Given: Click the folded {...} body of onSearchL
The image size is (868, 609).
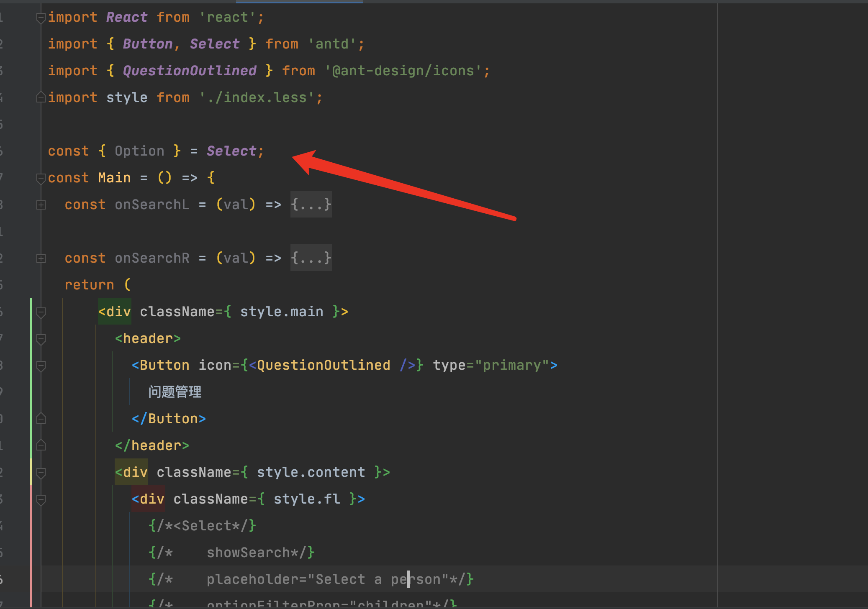Looking at the screenshot, I should (311, 205).
